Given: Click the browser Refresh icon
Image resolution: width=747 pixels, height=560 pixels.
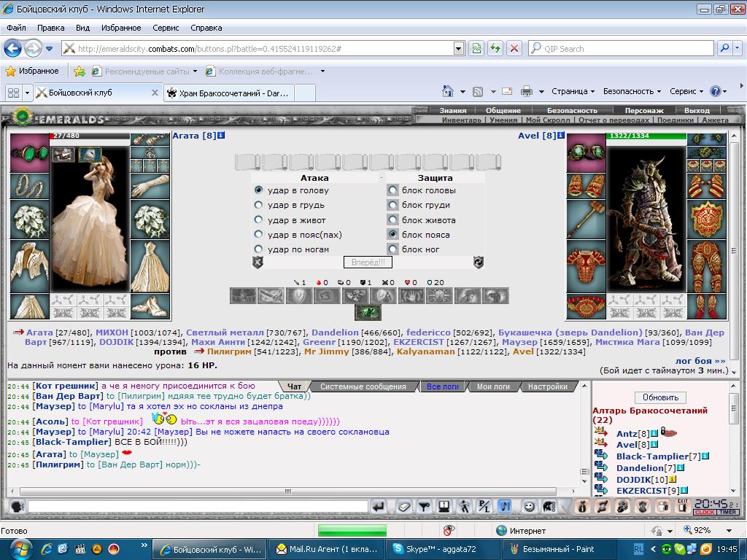Looking at the screenshot, I should click(495, 48).
